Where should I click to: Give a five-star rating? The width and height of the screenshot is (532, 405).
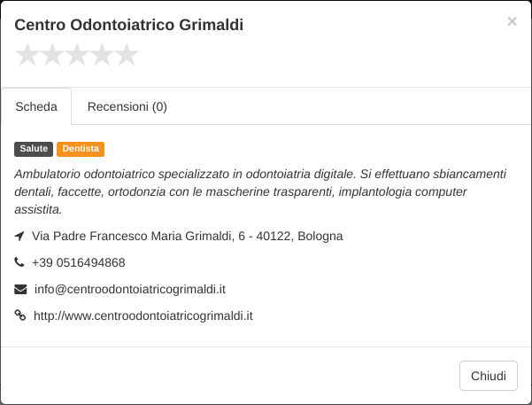point(127,54)
